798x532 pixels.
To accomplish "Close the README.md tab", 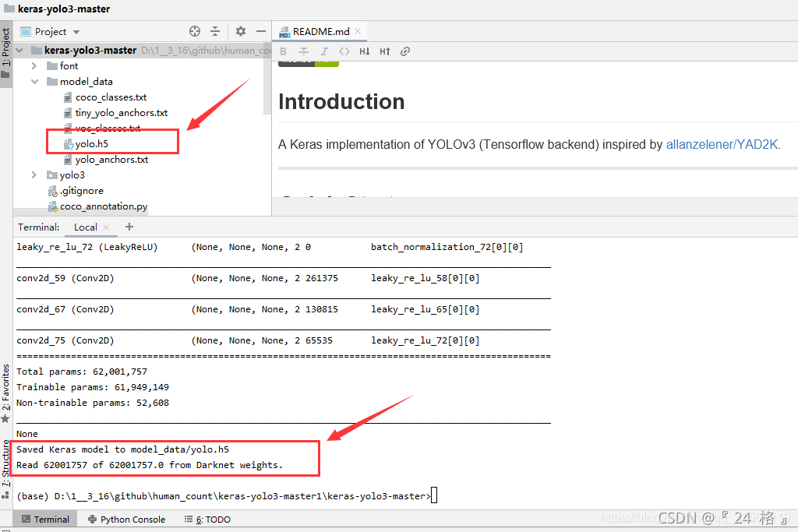I will pyautogui.click(x=358, y=31).
